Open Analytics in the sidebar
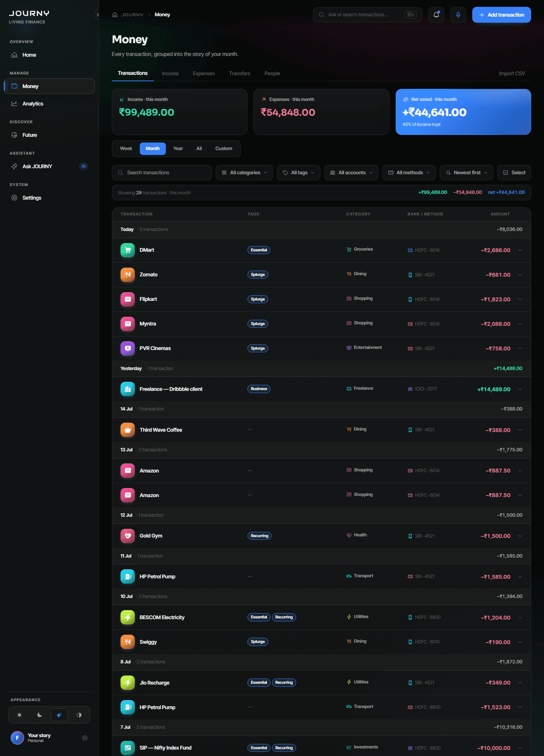This screenshot has height=756, width=544. click(x=49, y=104)
